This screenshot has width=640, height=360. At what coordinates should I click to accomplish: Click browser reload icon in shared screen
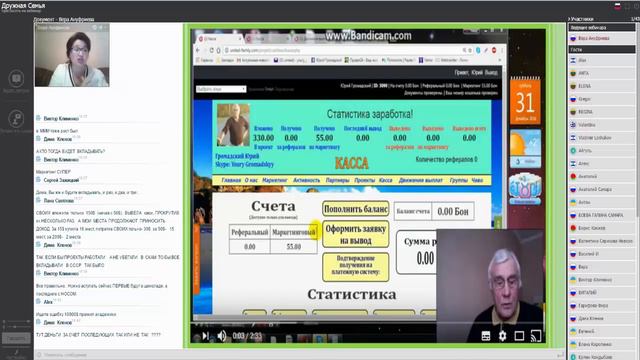(211, 50)
